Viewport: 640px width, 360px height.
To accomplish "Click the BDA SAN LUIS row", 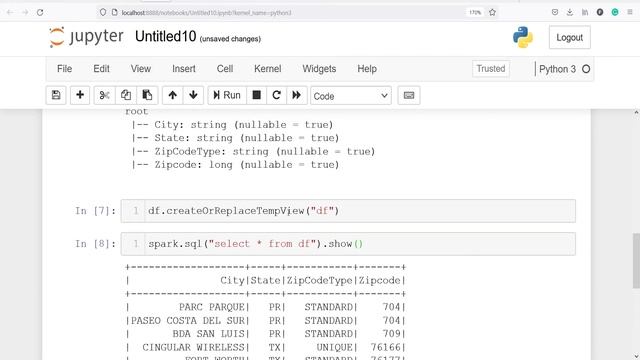I will tap(265, 334).
